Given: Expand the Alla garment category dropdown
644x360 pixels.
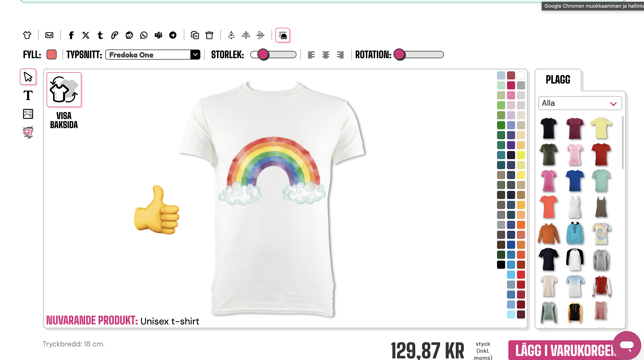Looking at the screenshot, I should (x=580, y=103).
